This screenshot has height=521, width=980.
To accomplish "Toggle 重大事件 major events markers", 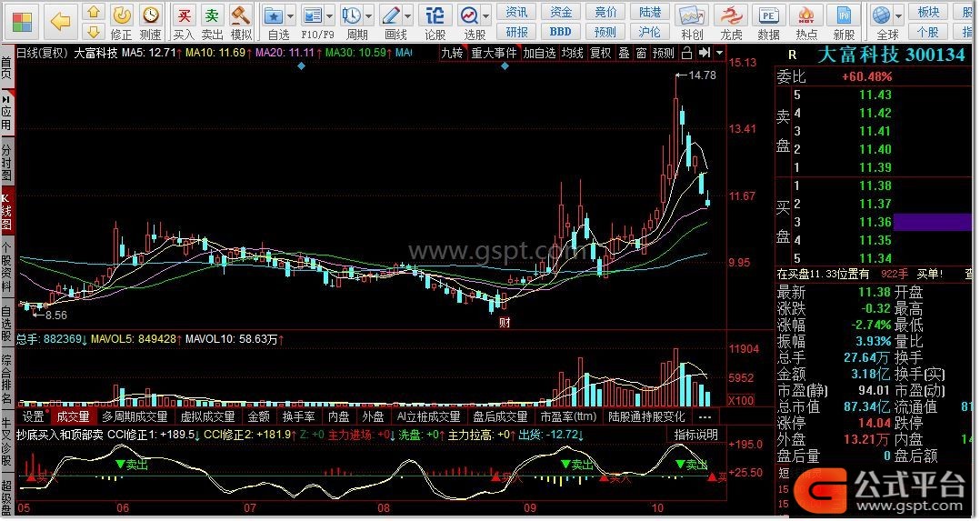I will click(494, 53).
